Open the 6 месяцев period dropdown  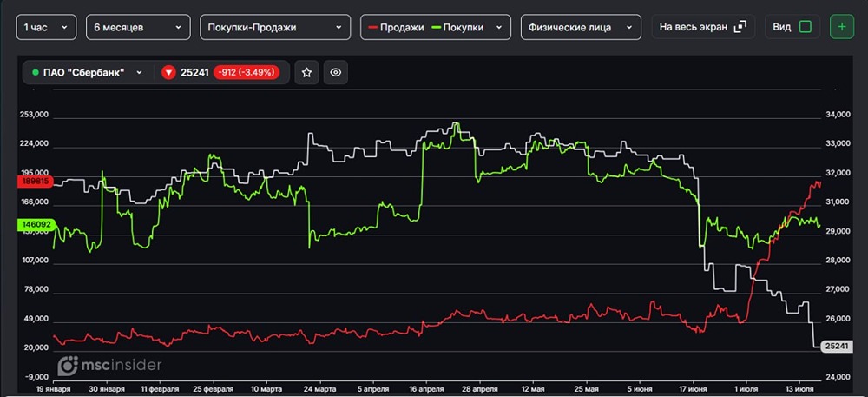[138, 27]
